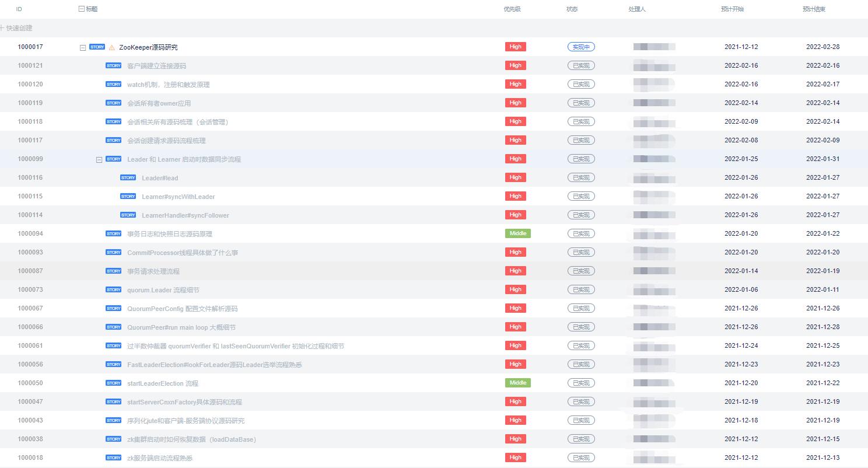Click the STORY icon of quorum.Leader 流程细节

(x=114, y=290)
